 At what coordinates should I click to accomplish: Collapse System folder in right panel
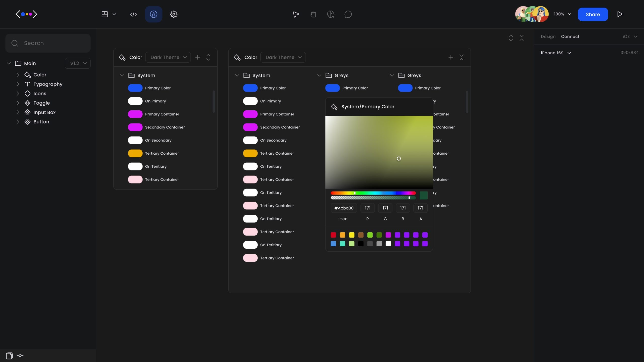pos(237,75)
